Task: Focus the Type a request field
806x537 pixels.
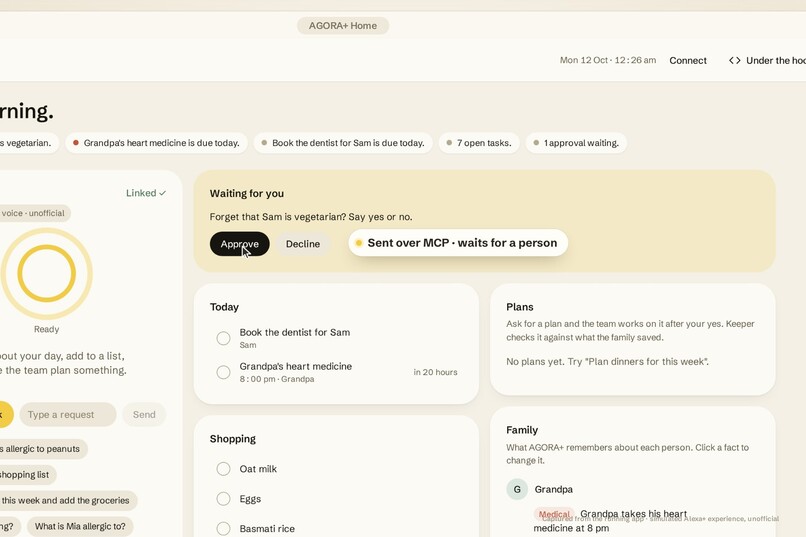Action: click(x=68, y=415)
